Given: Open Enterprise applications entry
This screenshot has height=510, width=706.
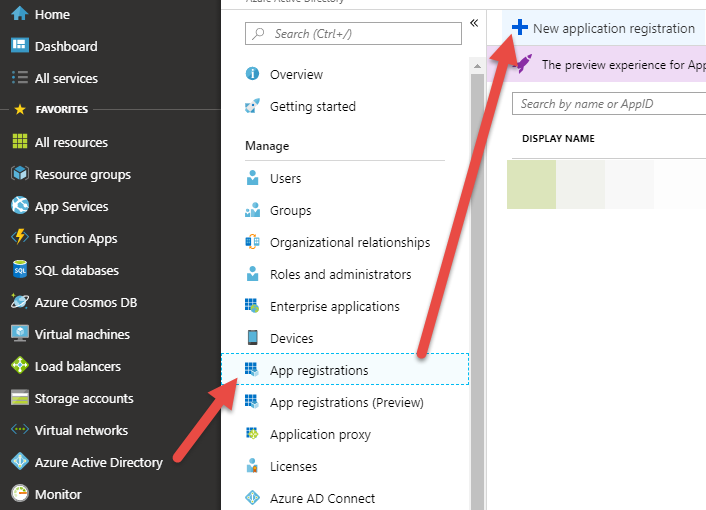Looking at the screenshot, I should point(335,307).
